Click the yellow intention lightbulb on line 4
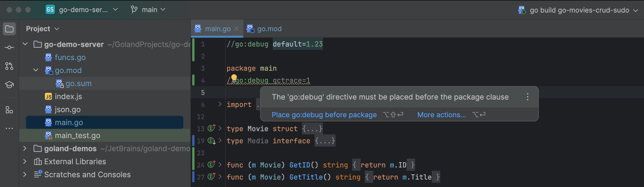The image size is (644, 187). [234, 78]
